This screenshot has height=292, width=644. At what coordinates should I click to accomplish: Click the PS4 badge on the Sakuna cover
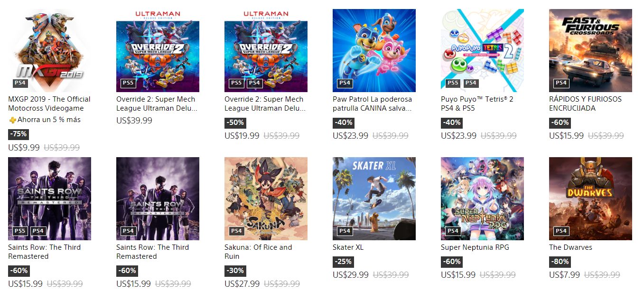point(236,231)
